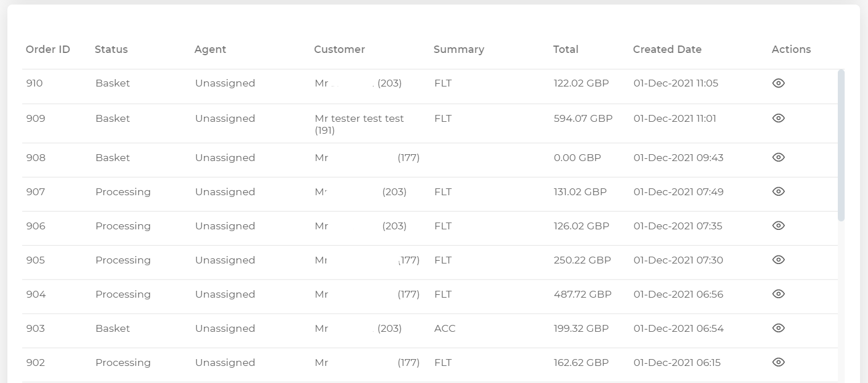Sort by Created Date header
This screenshot has height=383, width=868.
[667, 50]
